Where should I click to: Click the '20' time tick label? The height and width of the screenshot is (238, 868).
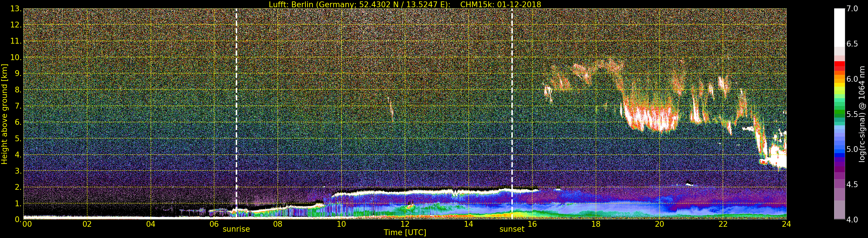(659, 224)
